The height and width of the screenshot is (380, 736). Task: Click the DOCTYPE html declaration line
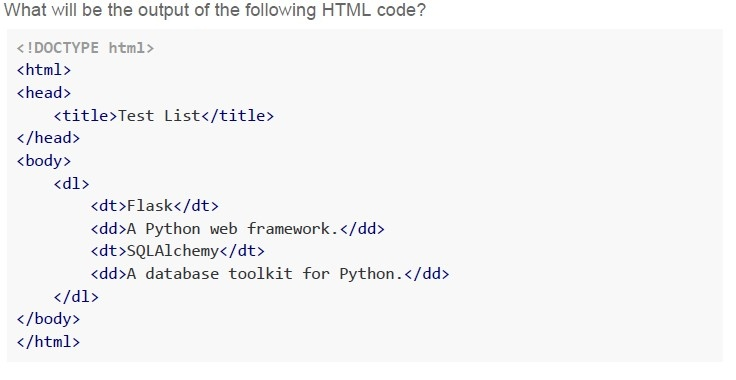point(85,48)
